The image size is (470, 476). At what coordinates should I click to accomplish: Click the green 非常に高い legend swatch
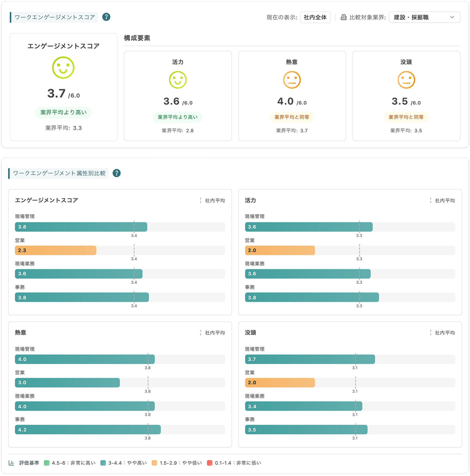(x=46, y=463)
